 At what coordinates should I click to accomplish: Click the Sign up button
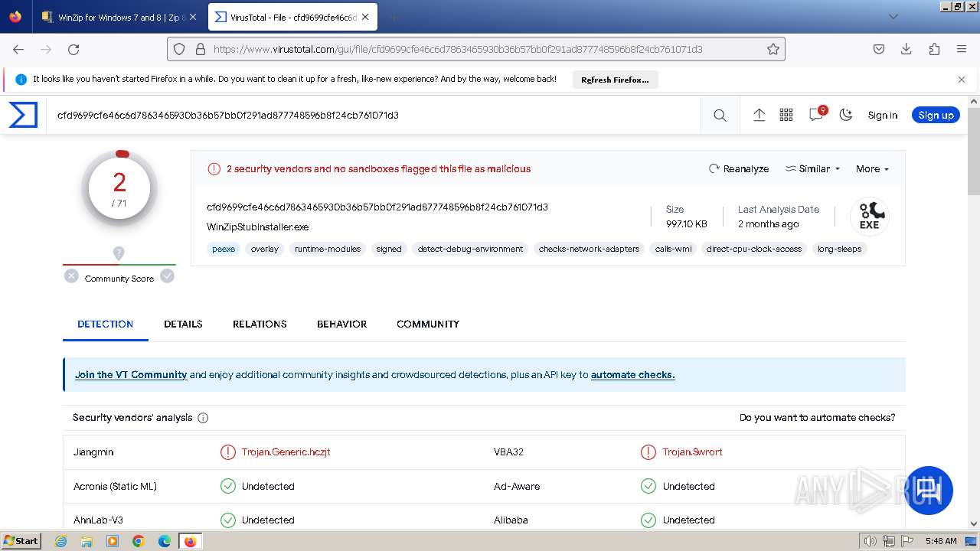click(936, 115)
